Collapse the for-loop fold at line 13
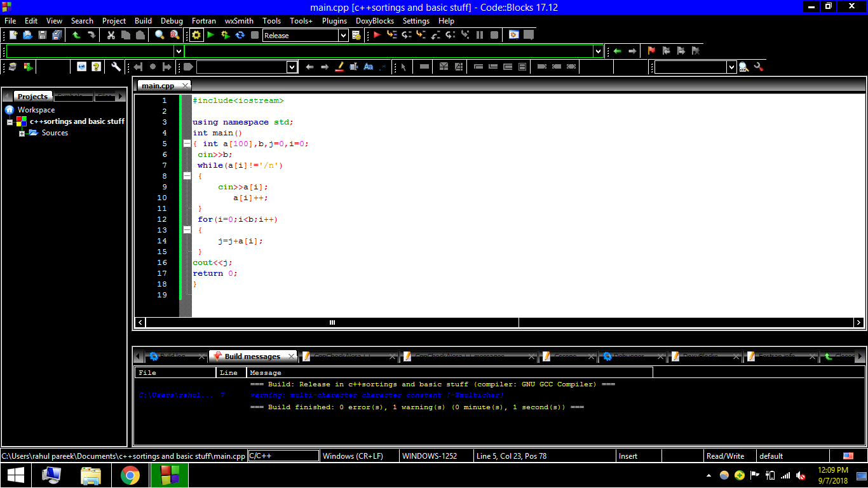Screen dimensions: 868x488 pos(187,230)
